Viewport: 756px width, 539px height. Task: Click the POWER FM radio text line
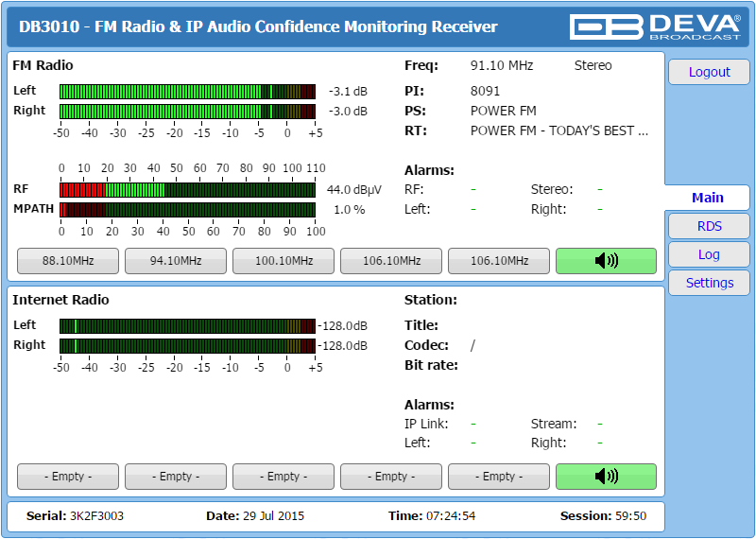click(x=558, y=131)
